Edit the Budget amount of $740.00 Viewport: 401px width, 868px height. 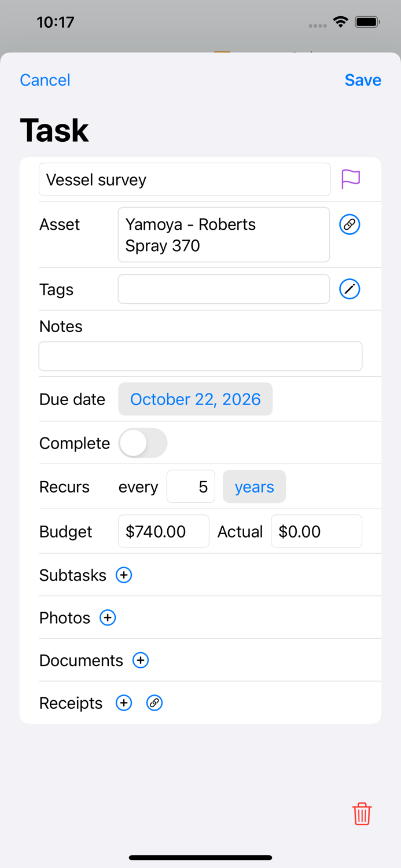pos(163,531)
